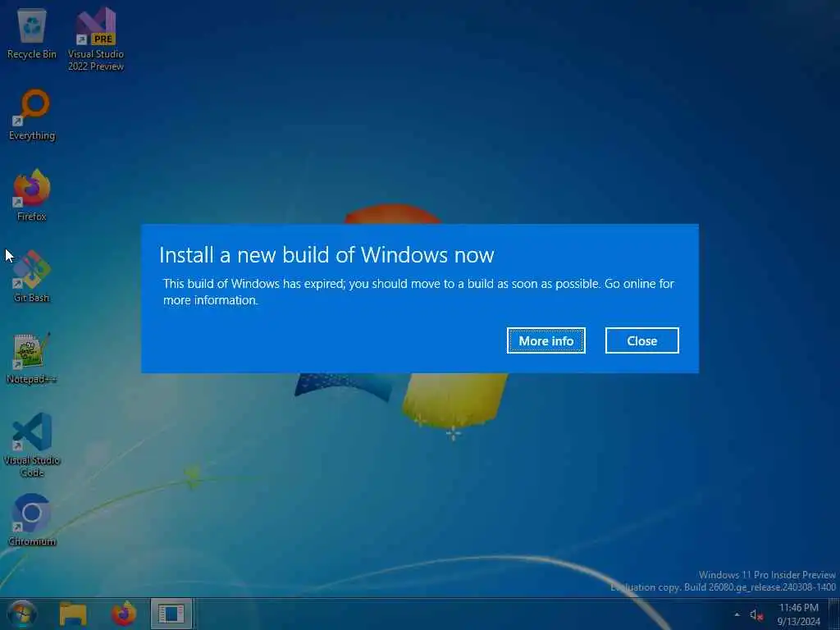
Task: Activate the running window taskbar button
Action: pos(171,614)
